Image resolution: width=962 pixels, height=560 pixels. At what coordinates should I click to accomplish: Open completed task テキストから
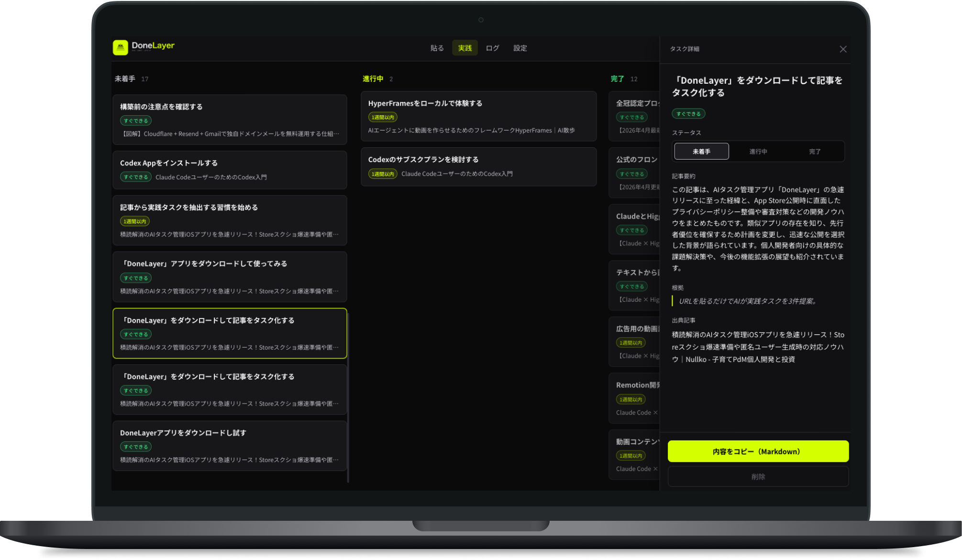point(635,285)
